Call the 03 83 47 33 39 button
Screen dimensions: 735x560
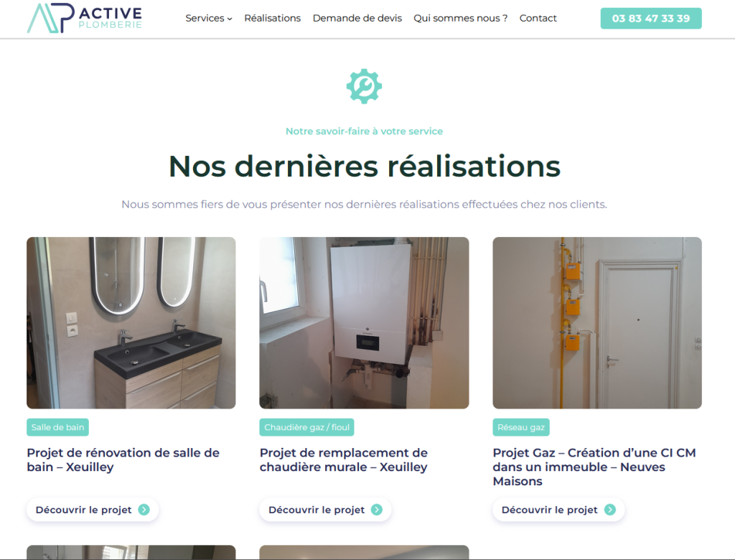[650, 18]
